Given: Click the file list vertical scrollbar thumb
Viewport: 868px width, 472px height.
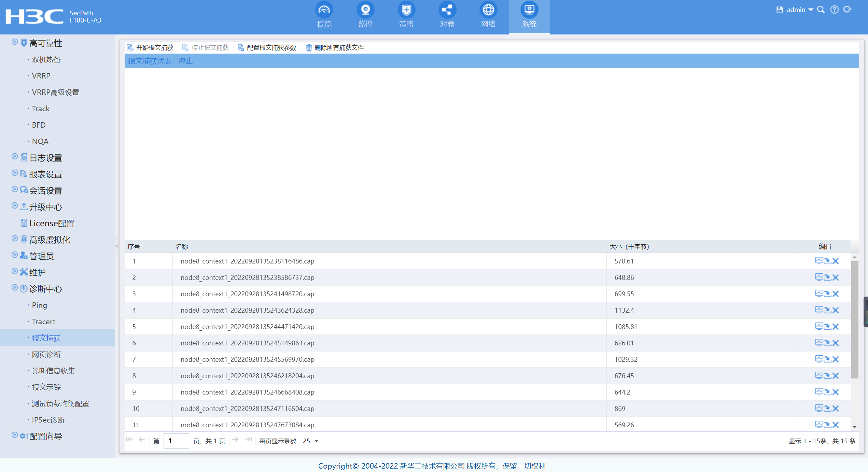Looking at the screenshot, I should tap(855, 319).
